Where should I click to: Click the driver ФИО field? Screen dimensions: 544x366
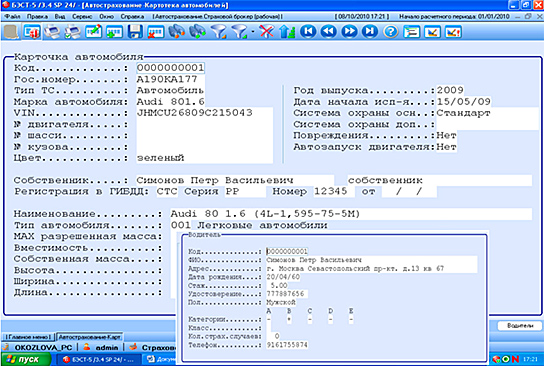pyautogui.click(x=372, y=260)
